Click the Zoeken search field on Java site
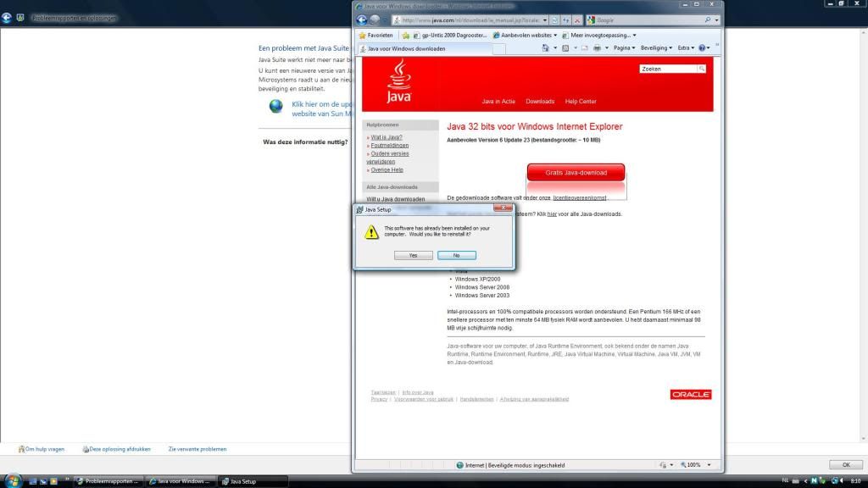 [668, 69]
